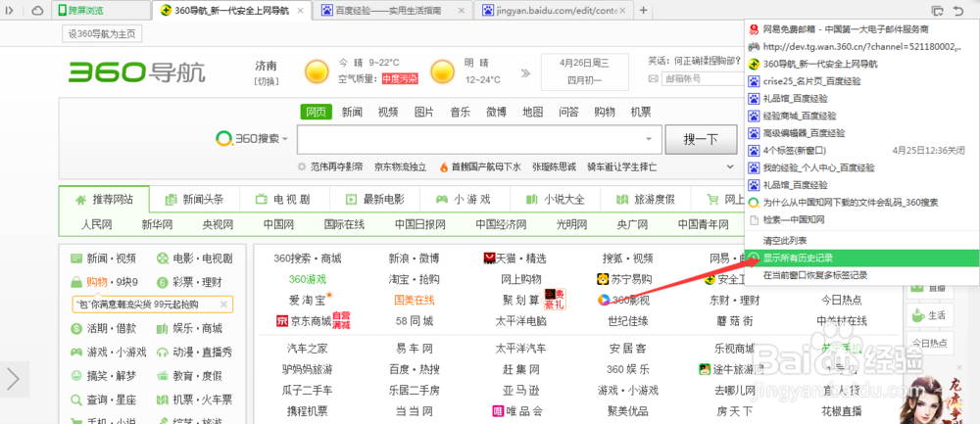Open the search box suggestions dropdown arrow
This screenshot has height=424, width=980.
click(649, 139)
